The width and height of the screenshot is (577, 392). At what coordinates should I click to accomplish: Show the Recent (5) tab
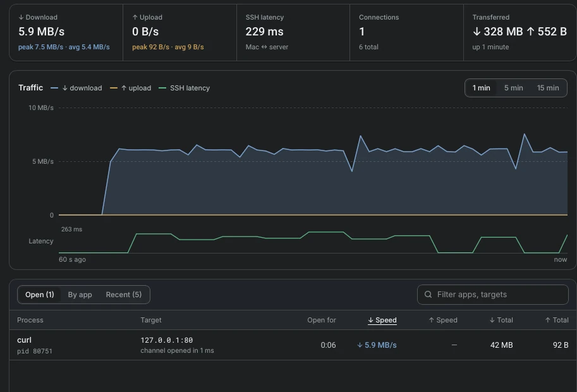pyautogui.click(x=124, y=295)
